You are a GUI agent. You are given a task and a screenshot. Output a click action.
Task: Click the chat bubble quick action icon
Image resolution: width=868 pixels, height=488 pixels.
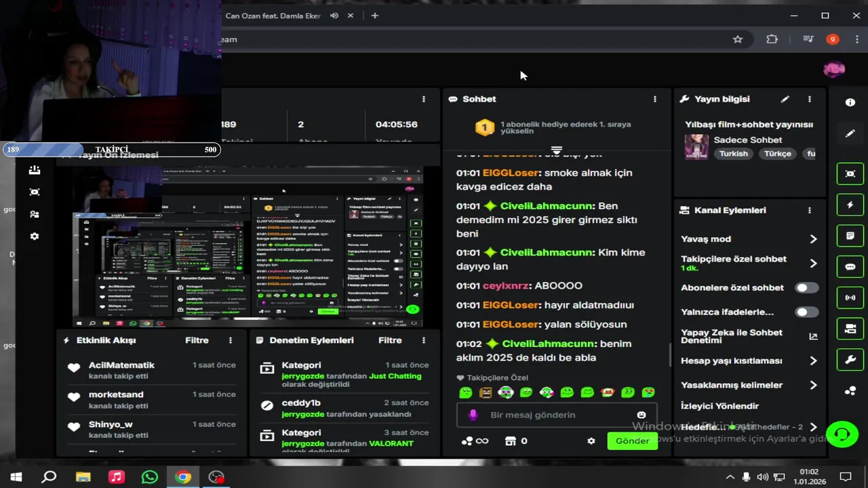point(850,267)
